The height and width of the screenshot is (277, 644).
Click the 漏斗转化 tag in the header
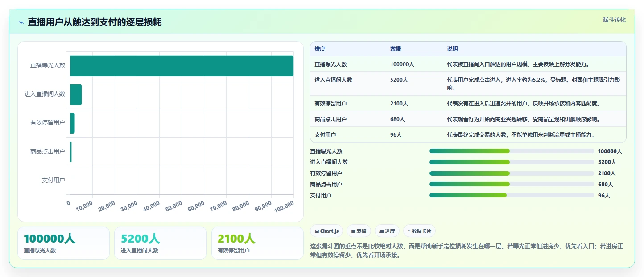[614, 20]
